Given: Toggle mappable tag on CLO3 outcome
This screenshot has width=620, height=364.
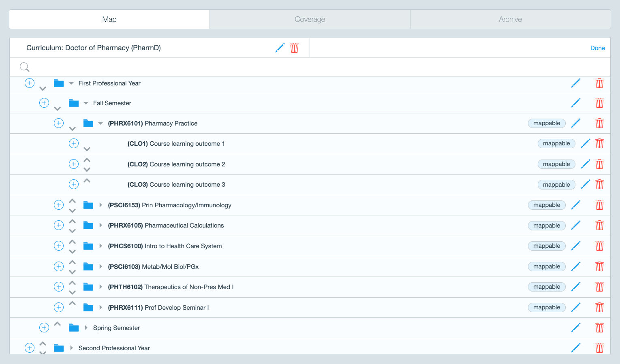Looking at the screenshot, I should 556,185.
